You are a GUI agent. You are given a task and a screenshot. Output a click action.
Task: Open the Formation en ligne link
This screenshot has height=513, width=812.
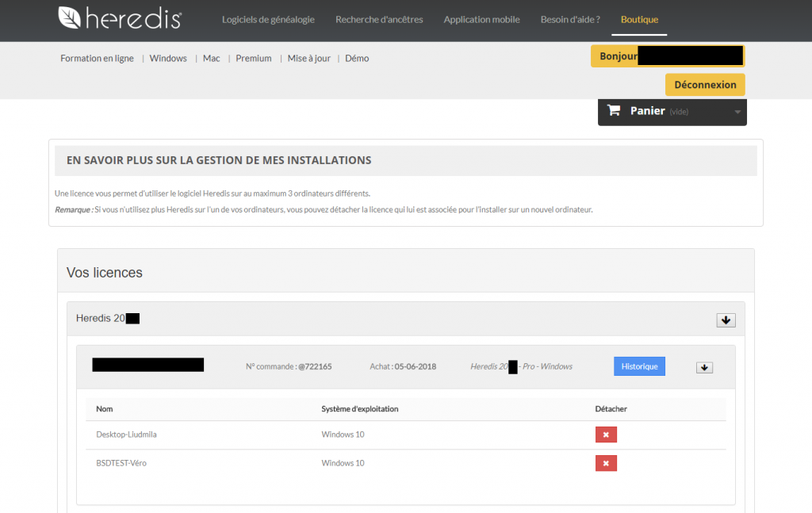coord(97,58)
